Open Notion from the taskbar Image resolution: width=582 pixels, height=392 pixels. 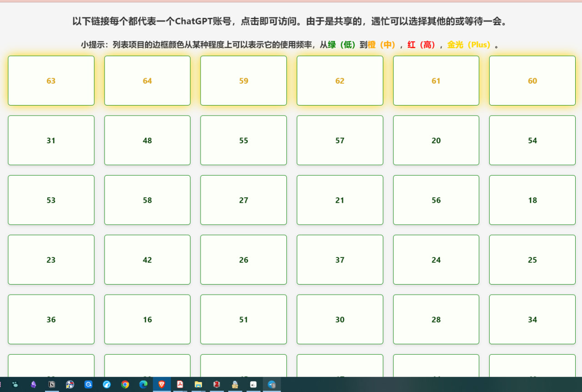click(52, 384)
